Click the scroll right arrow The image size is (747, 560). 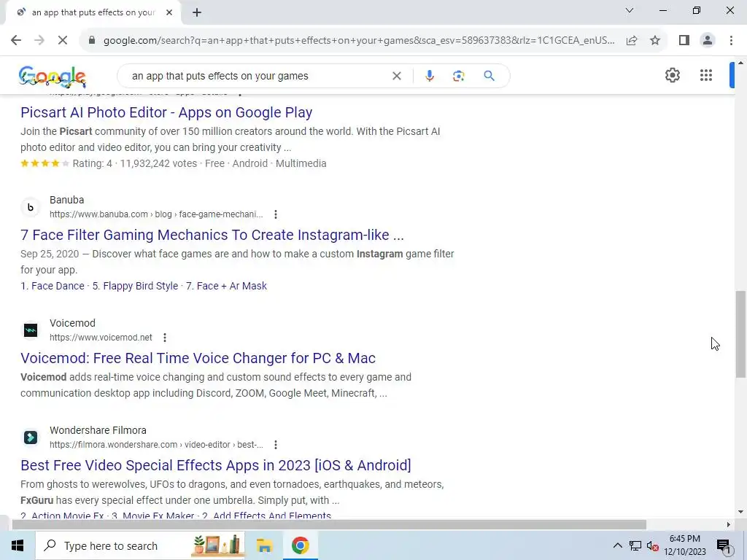pyautogui.click(x=728, y=525)
